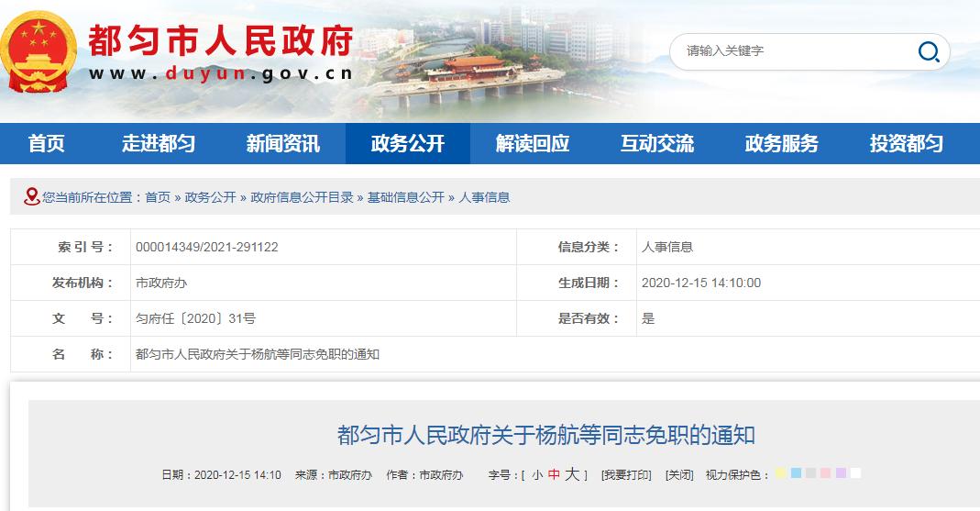Open the 政务服务 navigation tab
The width and height of the screenshot is (980, 511).
[x=782, y=144]
